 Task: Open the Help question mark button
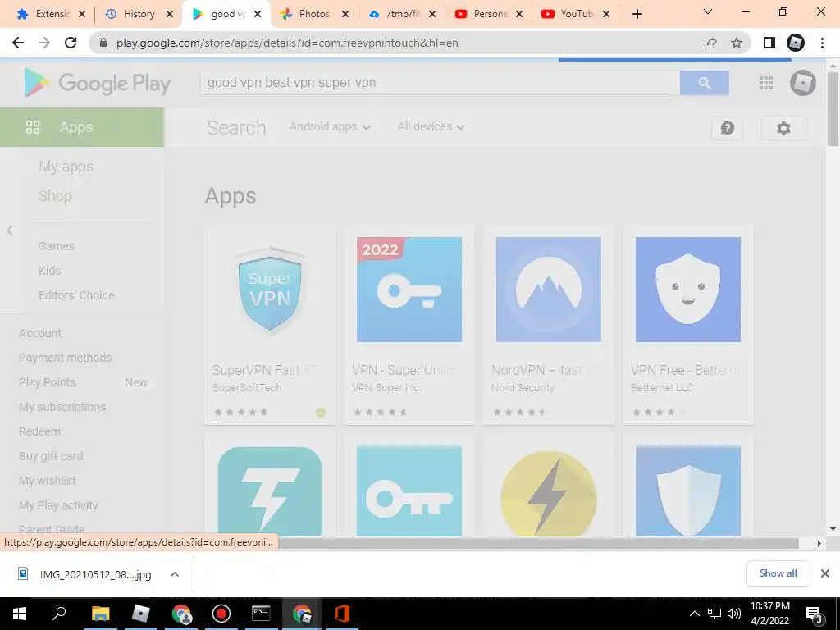click(728, 128)
